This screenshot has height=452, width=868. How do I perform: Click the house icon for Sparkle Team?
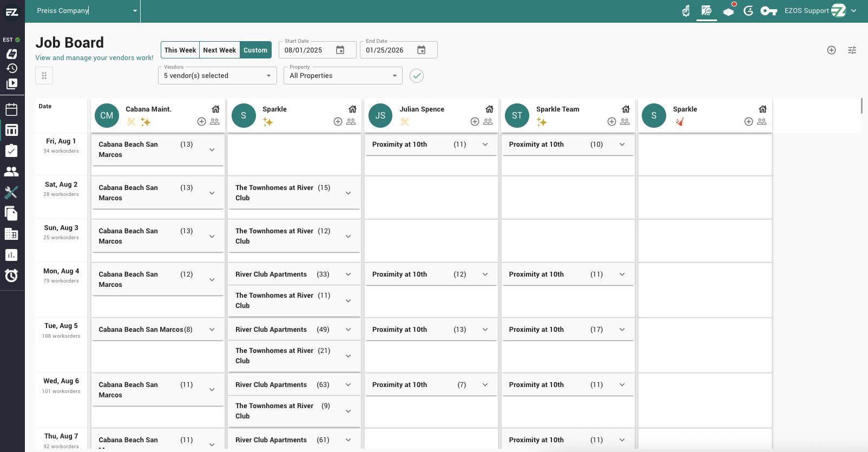626,109
